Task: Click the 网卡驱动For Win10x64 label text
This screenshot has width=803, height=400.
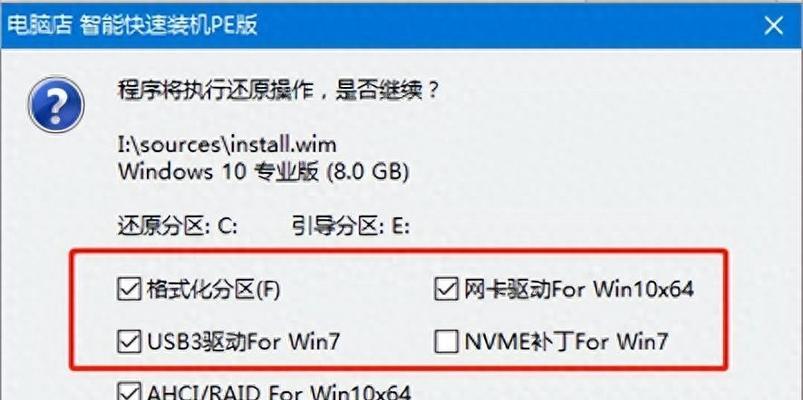Action: click(579, 289)
